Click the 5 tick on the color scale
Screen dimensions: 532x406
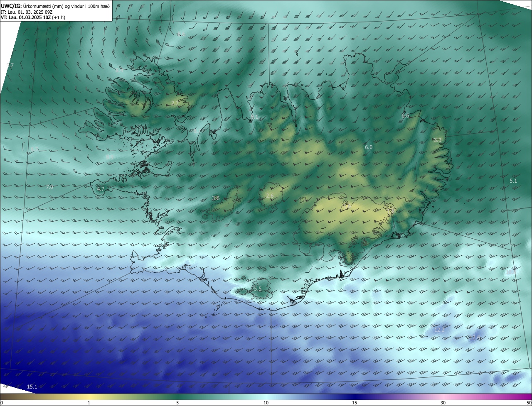(x=177, y=403)
